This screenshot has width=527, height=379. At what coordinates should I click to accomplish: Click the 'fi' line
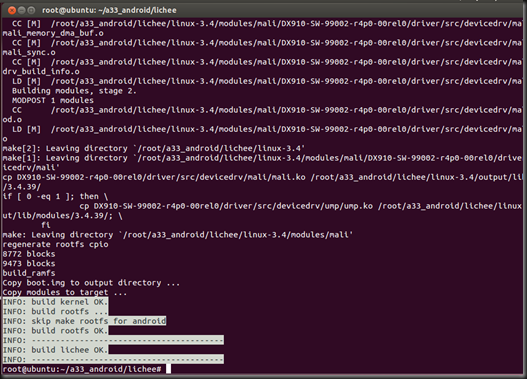coord(46,225)
